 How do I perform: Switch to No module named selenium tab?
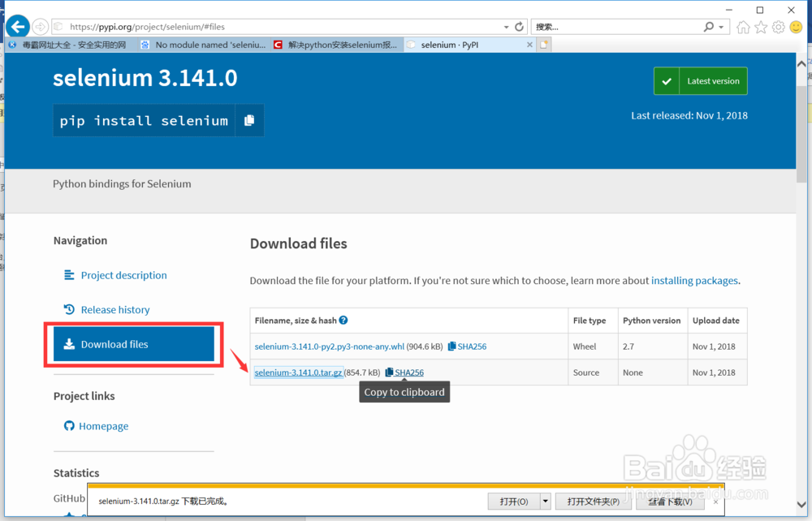(x=204, y=45)
